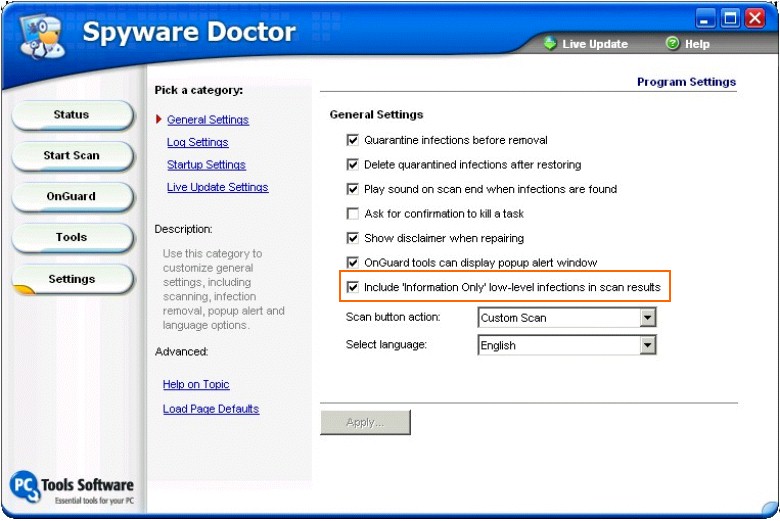The image size is (780, 521).
Task: Click the Spyware Doctor mascot logo
Action: tap(42, 37)
